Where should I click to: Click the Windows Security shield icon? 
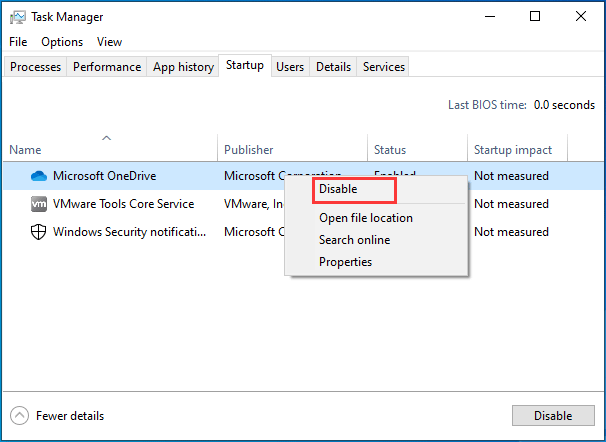pos(38,232)
